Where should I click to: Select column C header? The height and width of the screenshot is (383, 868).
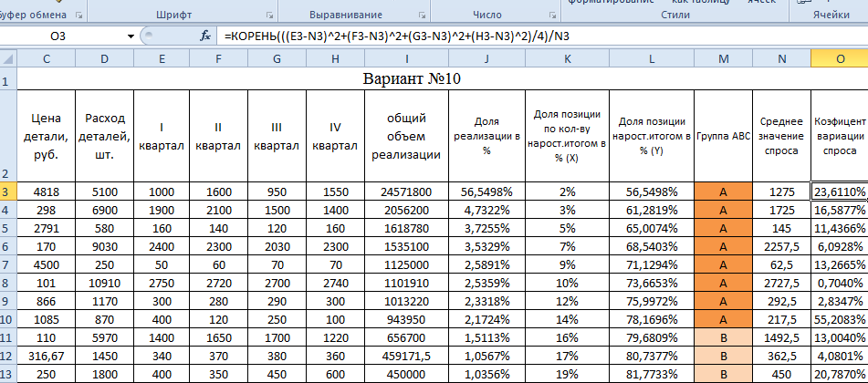point(46,58)
